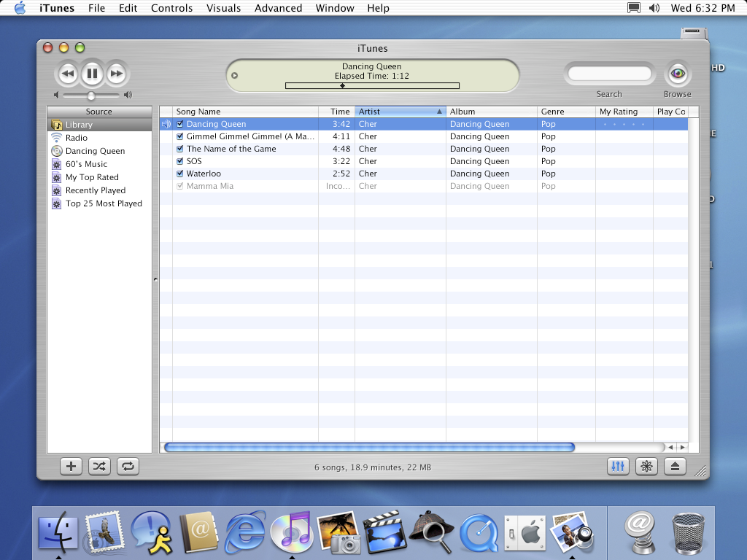Open the File menu

pyautogui.click(x=97, y=8)
